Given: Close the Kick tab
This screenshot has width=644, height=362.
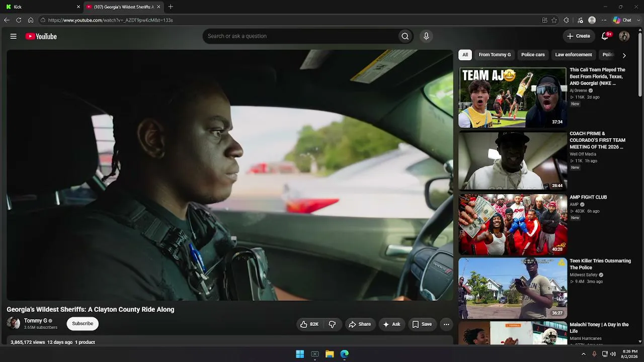Looking at the screenshot, I should (78, 7).
